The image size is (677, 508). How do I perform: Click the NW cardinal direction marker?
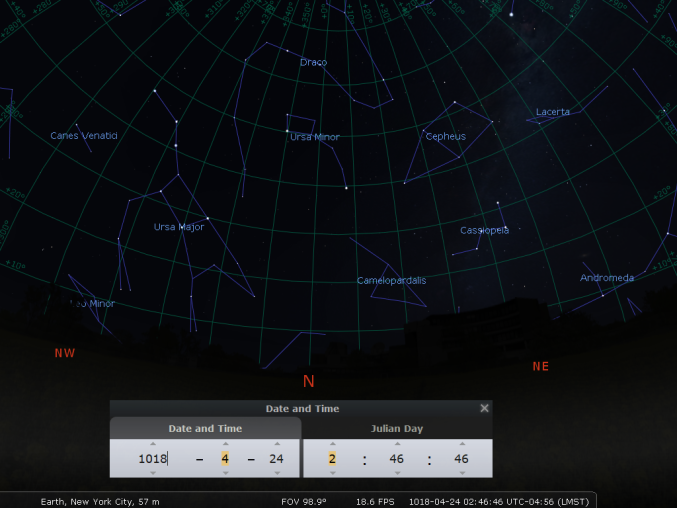coord(65,353)
